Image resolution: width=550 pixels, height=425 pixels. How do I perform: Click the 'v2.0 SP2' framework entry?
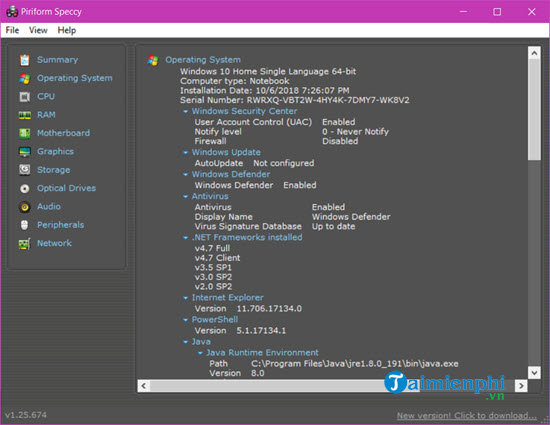coord(213,287)
